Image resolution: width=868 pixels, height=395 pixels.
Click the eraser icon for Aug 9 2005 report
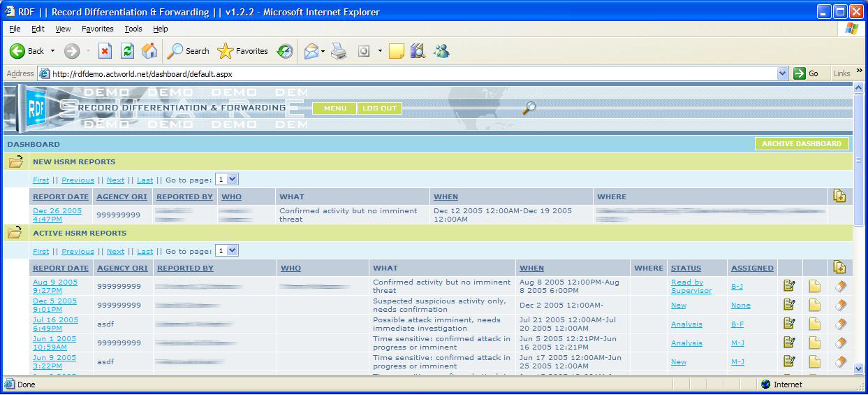coord(840,286)
